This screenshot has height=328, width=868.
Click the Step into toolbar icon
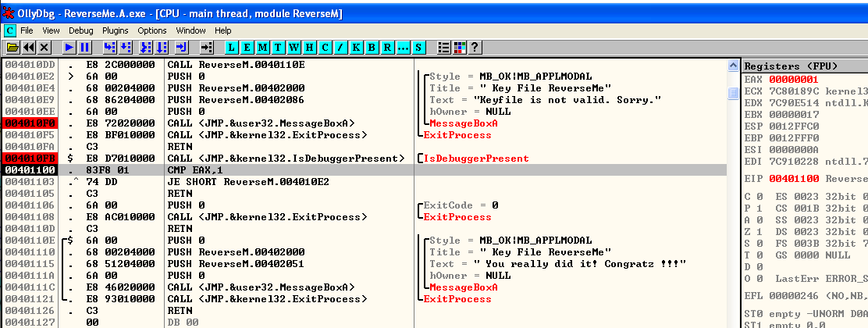pyautogui.click(x=109, y=47)
